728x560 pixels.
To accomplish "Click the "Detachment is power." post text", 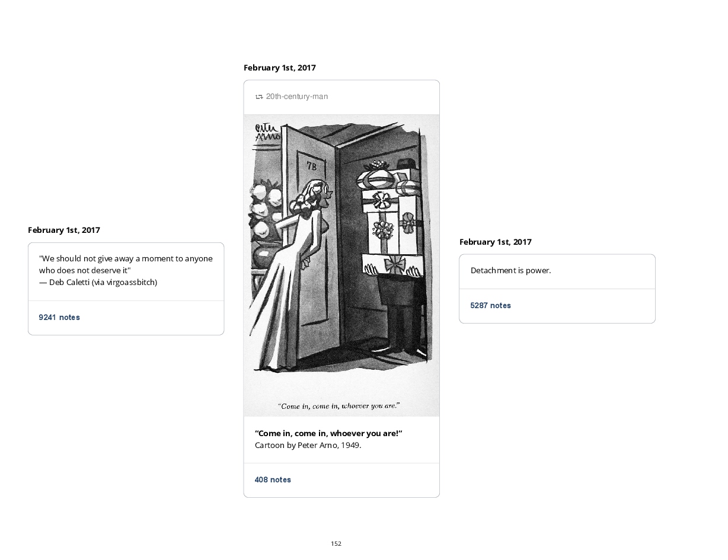I will 510,270.
